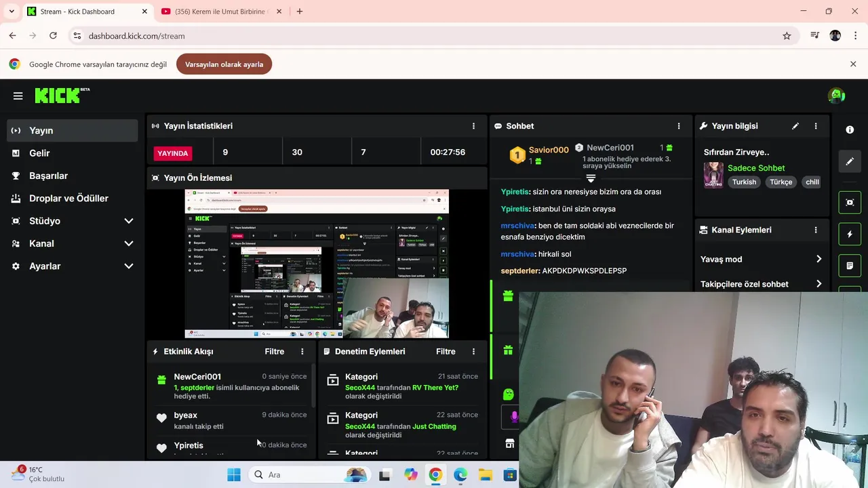Open Yavaş mod channel action

pos(761,259)
